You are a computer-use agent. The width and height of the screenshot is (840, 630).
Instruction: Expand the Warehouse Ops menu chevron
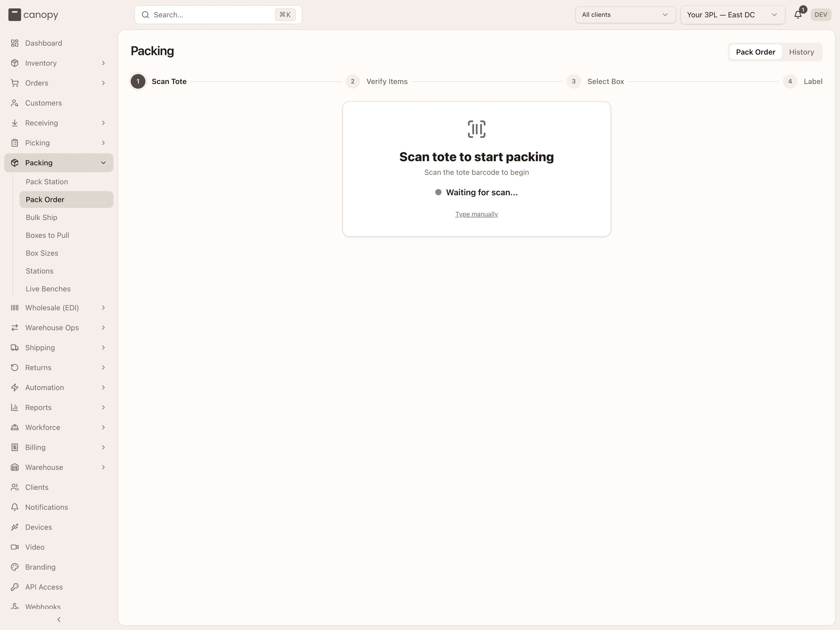tap(103, 328)
